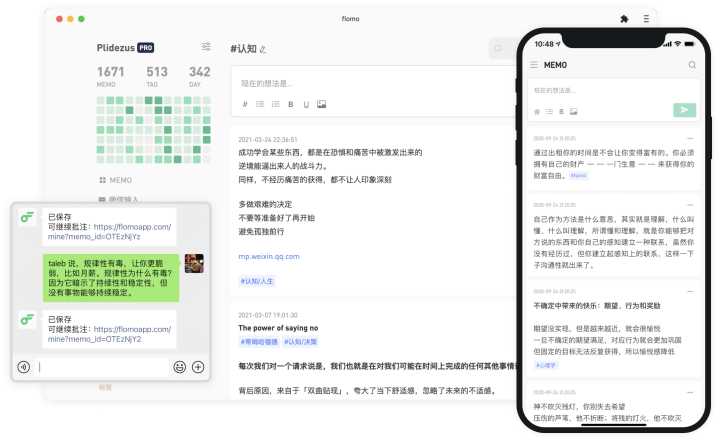This screenshot has height=441, width=720.
Task: Insert a hashtag in the desktop memo editor
Action: click(245, 104)
